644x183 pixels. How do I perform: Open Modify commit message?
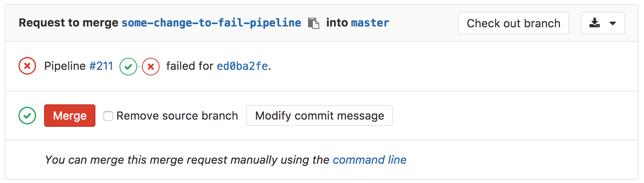319,116
